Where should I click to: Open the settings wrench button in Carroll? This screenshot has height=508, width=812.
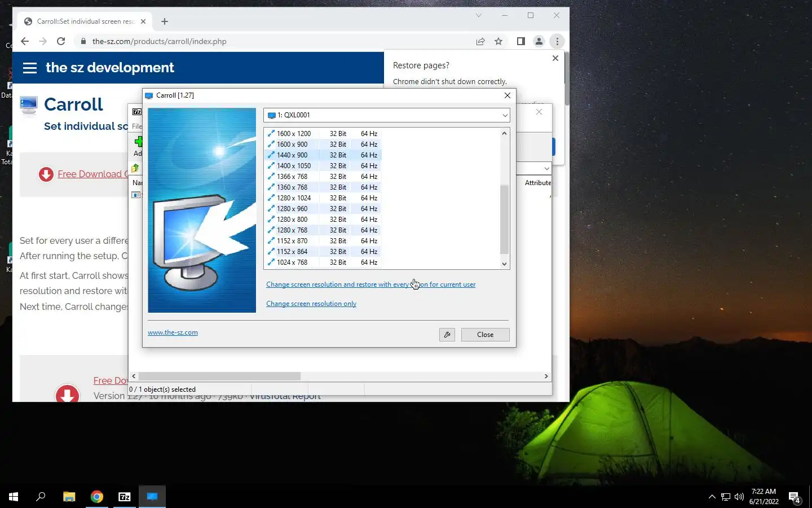click(x=447, y=335)
